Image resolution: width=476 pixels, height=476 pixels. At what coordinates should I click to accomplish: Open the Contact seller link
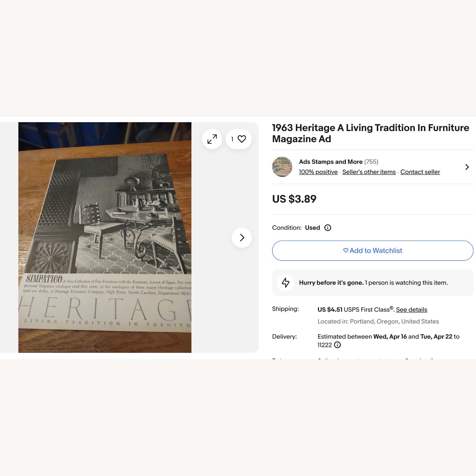tap(420, 172)
